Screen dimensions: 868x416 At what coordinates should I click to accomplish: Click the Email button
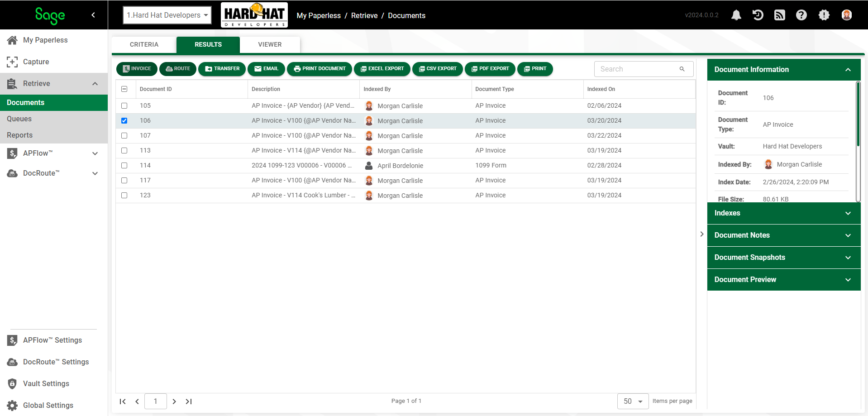(266, 69)
